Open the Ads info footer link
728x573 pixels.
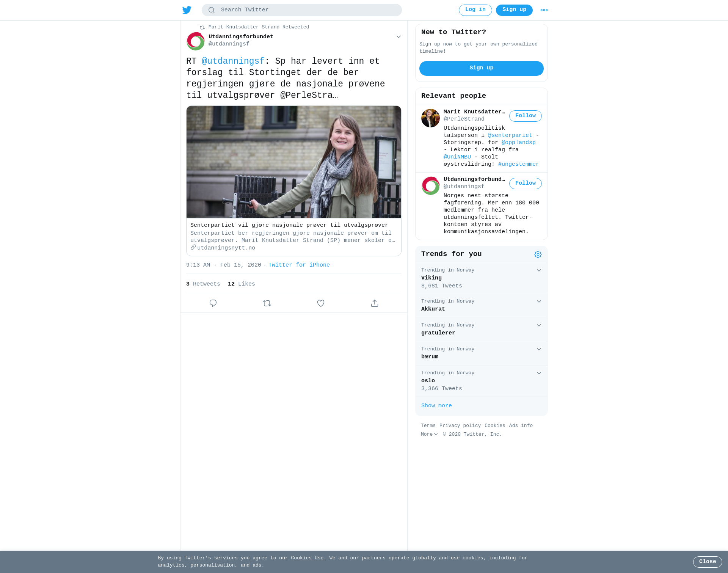[521, 426]
